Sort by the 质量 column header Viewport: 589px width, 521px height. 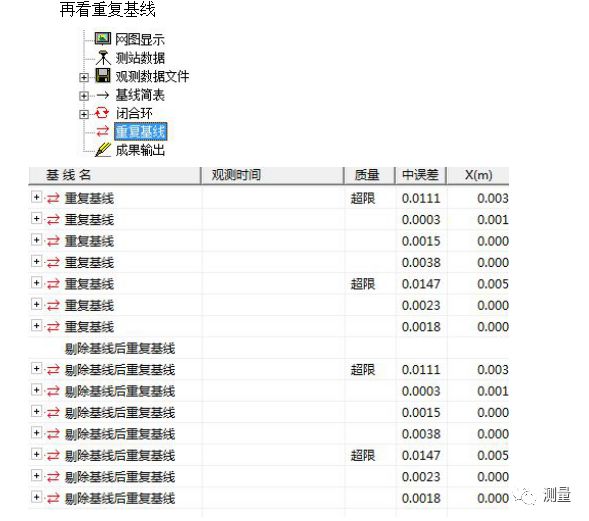(369, 175)
